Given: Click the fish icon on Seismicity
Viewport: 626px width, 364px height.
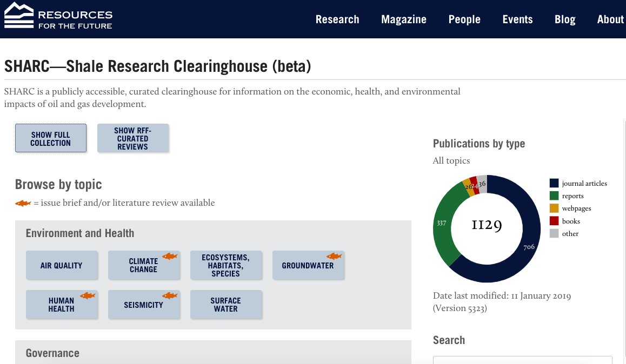Looking at the screenshot, I should pyautogui.click(x=170, y=295).
